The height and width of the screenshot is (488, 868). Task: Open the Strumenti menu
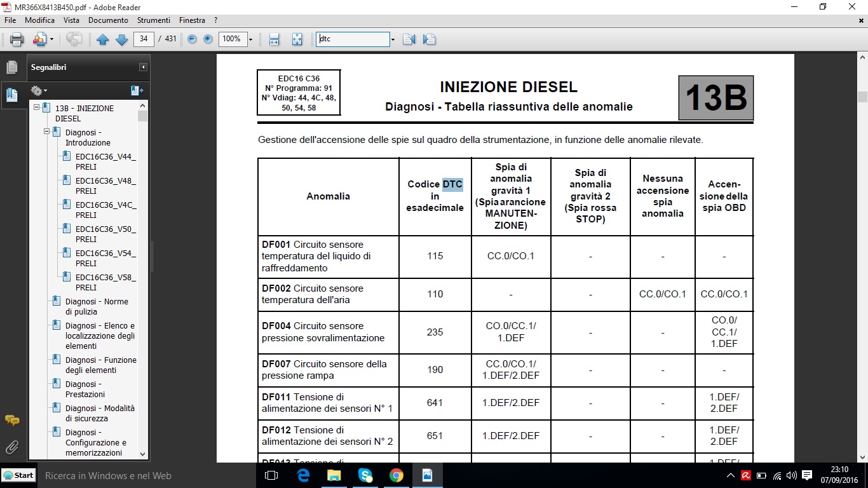click(154, 20)
